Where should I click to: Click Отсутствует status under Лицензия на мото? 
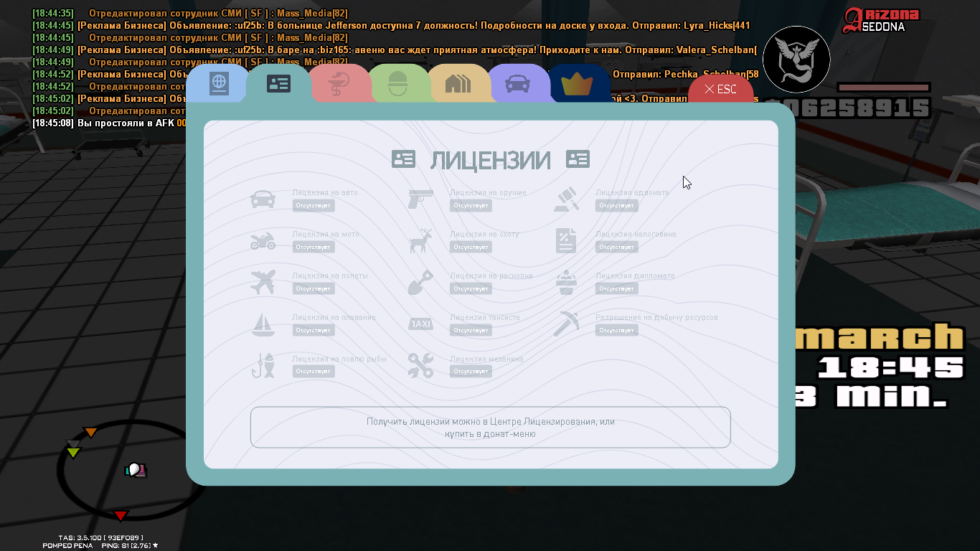coord(314,248)
